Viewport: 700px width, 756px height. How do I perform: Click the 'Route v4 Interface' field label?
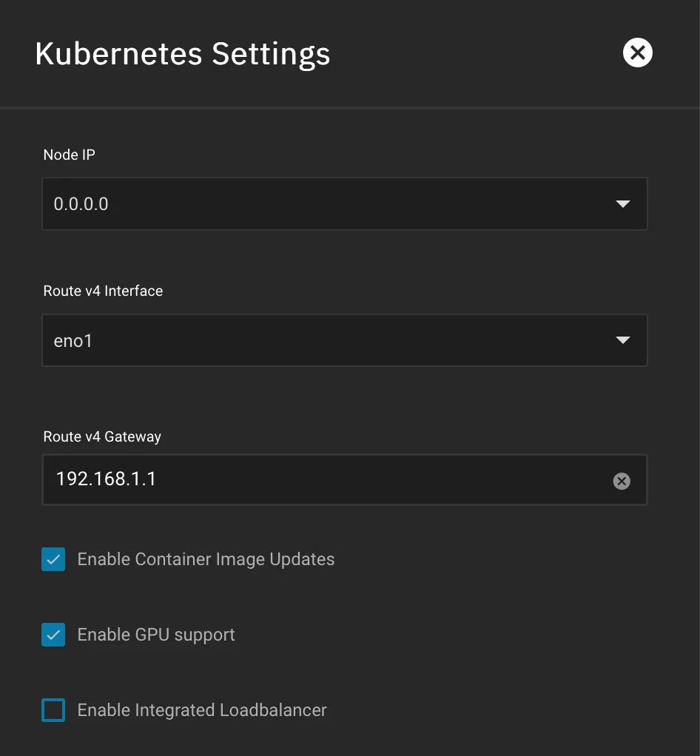coord(103,291)
